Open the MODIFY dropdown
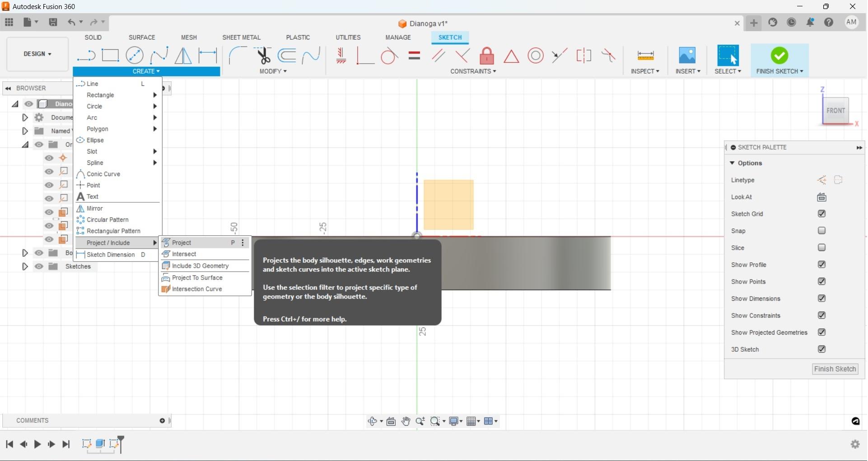 273,71
